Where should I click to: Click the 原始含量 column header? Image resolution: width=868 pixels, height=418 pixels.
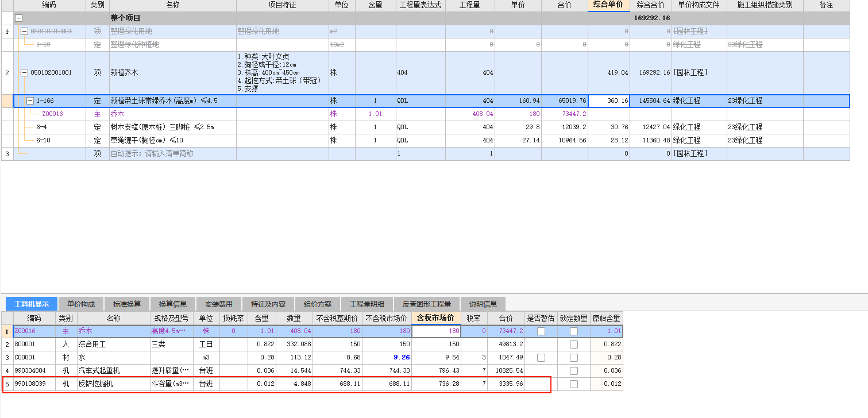pyautogui.click(x=607, y=318)
